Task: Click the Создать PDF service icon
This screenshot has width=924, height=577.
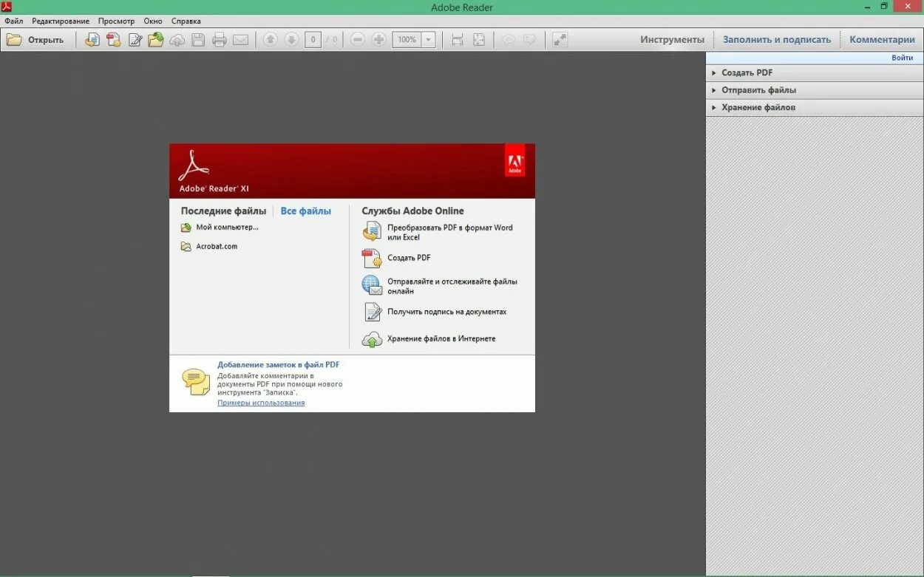Action: coord(372,258)
